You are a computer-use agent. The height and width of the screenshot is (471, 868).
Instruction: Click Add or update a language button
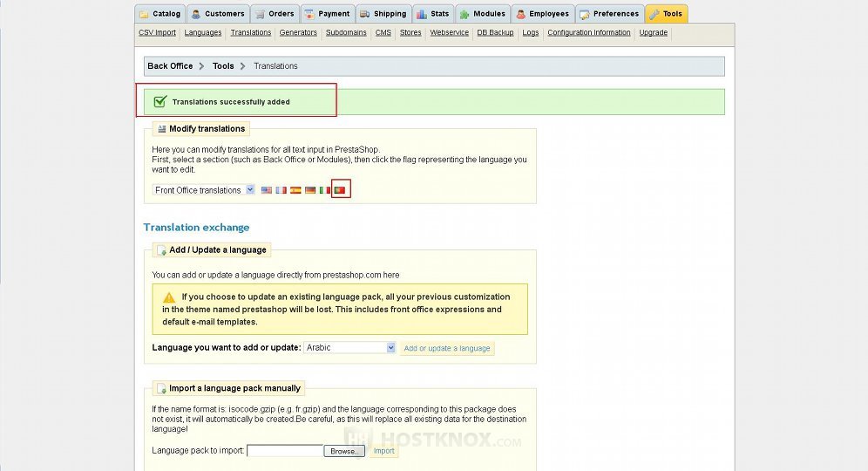[447, 348]
